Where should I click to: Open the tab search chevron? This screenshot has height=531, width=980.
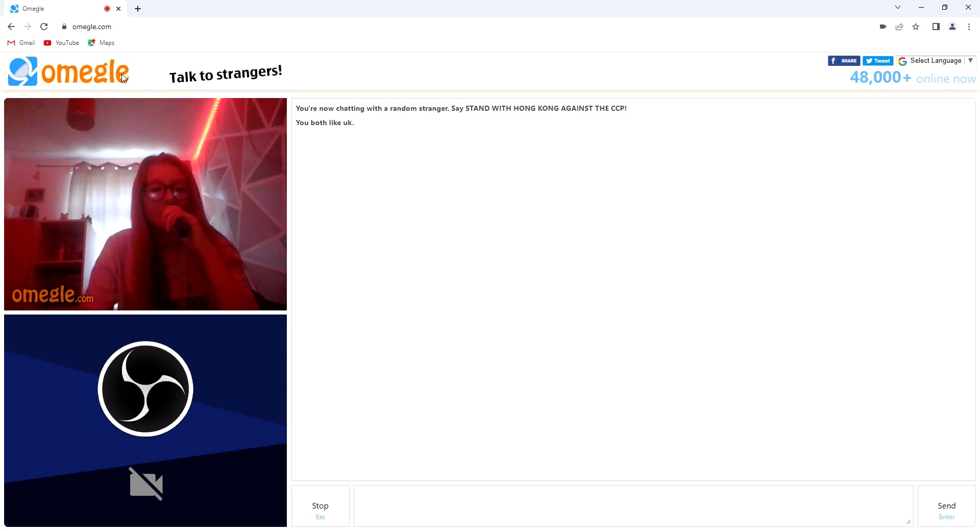pyautogui.click(x=897, y=7)
